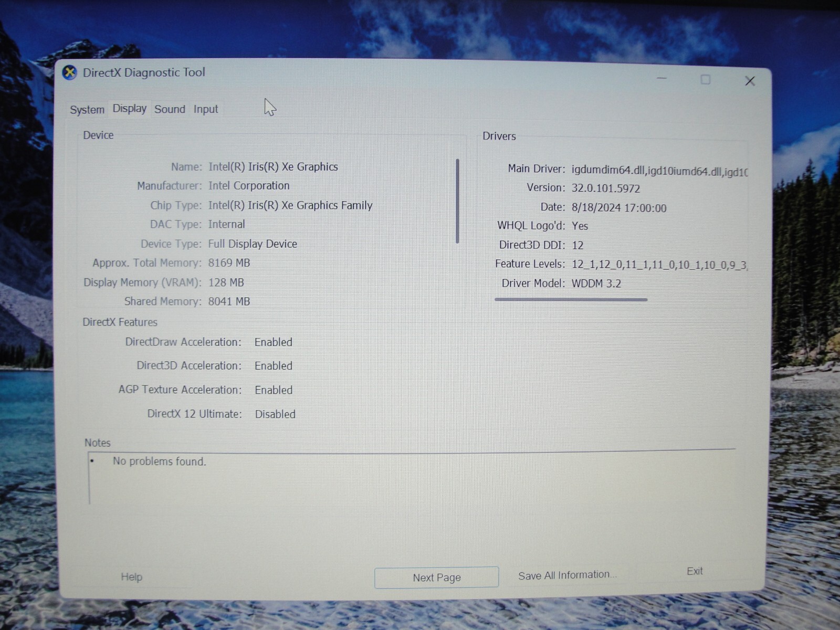The width and height of the screenshot is (840, 630).
Task: Click the Feature Levels '12_1,12_0,11_1' value
Action: coord(659,265)
